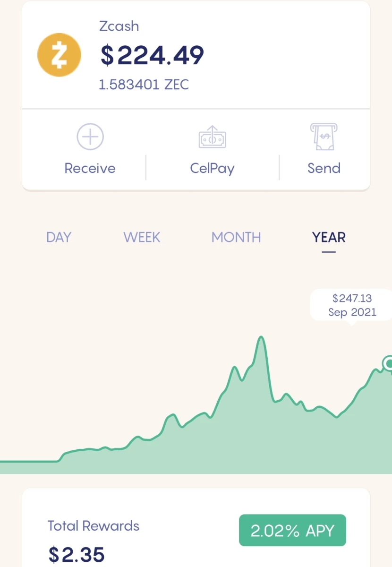This screenshot has width=392, height=567.
Task: Tap the 1.583401 ZEC amount
Action: [x=144, y=85]
